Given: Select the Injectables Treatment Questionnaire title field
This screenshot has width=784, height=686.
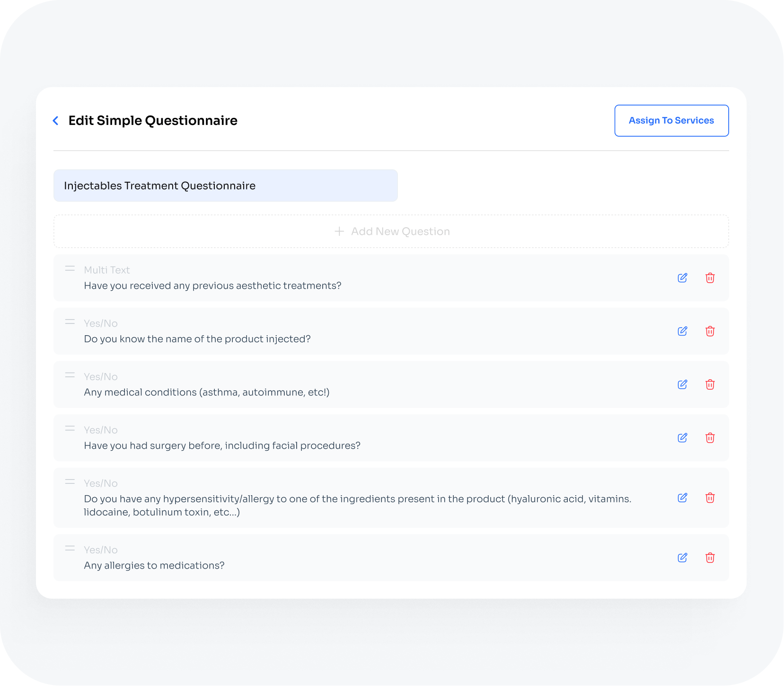Looking at the screenshot, I should tap(225, 186).
